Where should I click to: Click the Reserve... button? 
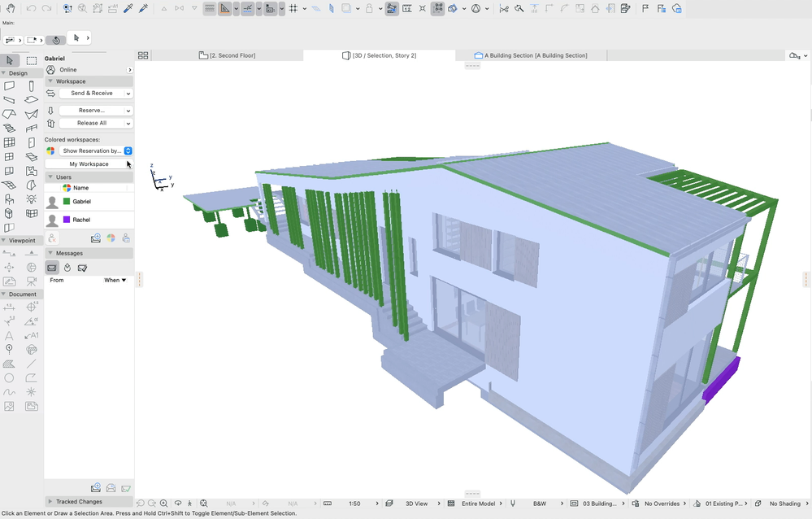click(92, 111)
